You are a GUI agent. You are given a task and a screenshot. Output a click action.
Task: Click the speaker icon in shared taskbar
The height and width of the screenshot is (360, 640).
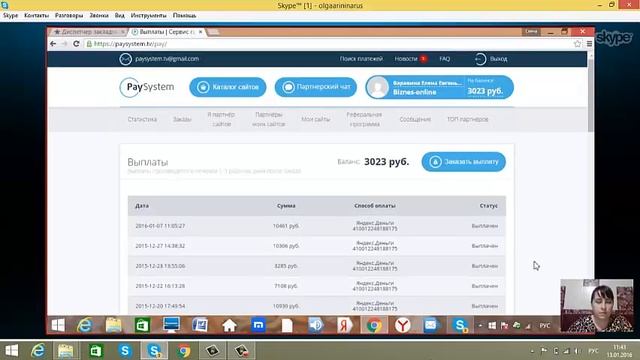tap(316, 325)
